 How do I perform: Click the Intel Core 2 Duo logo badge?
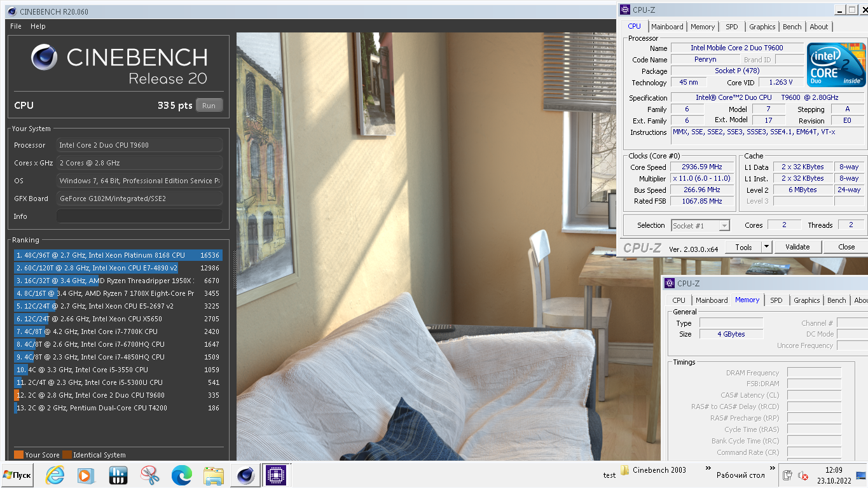point(836,65)
